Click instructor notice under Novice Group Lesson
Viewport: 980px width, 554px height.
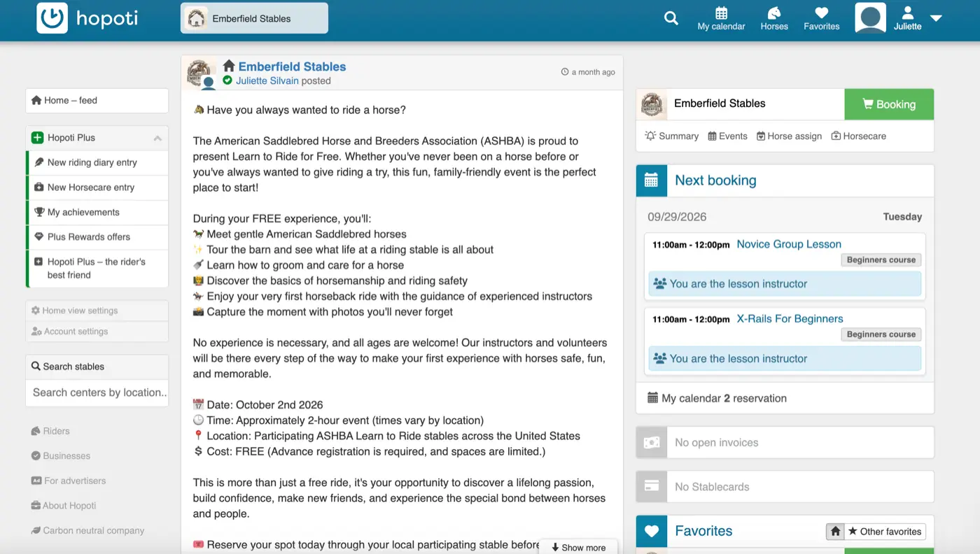785,284
